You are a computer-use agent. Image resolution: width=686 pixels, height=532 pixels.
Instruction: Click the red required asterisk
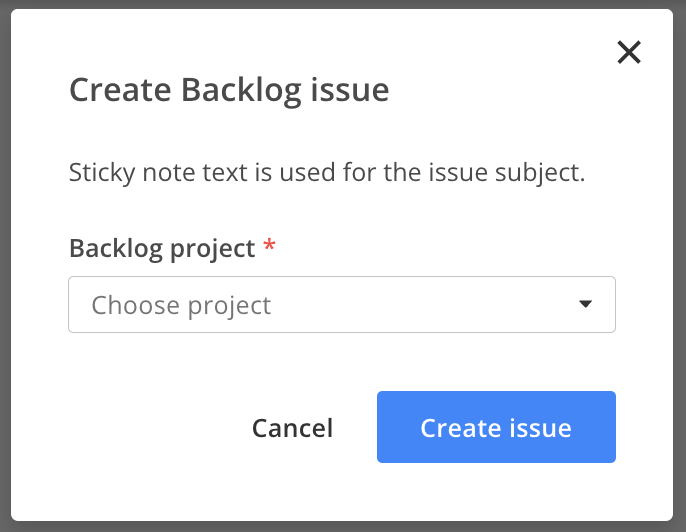(x=269, y=245)
